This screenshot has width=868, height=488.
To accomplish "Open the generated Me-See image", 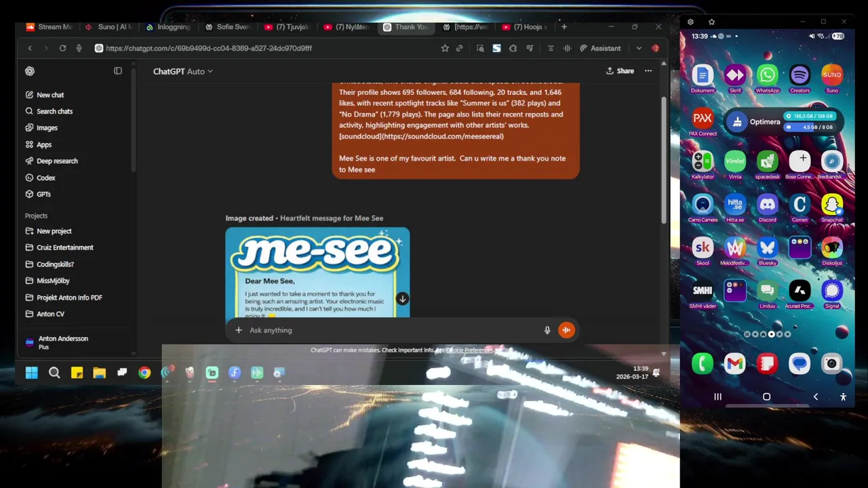I will tap(317, 272).
